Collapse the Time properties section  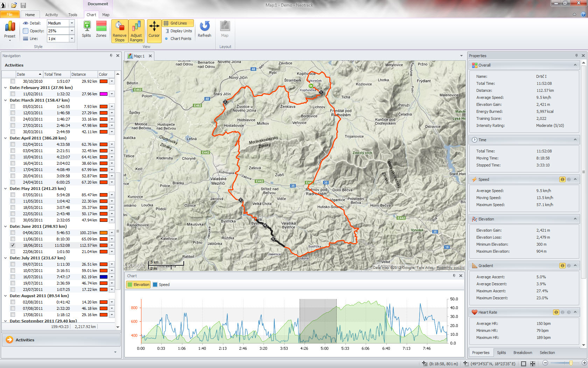click(575, 139)
